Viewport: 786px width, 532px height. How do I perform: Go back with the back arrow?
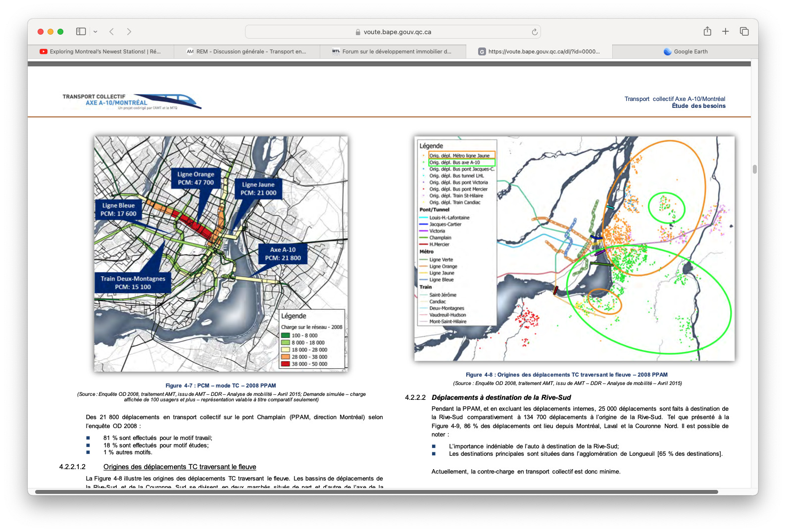click(x=112, y=32)
